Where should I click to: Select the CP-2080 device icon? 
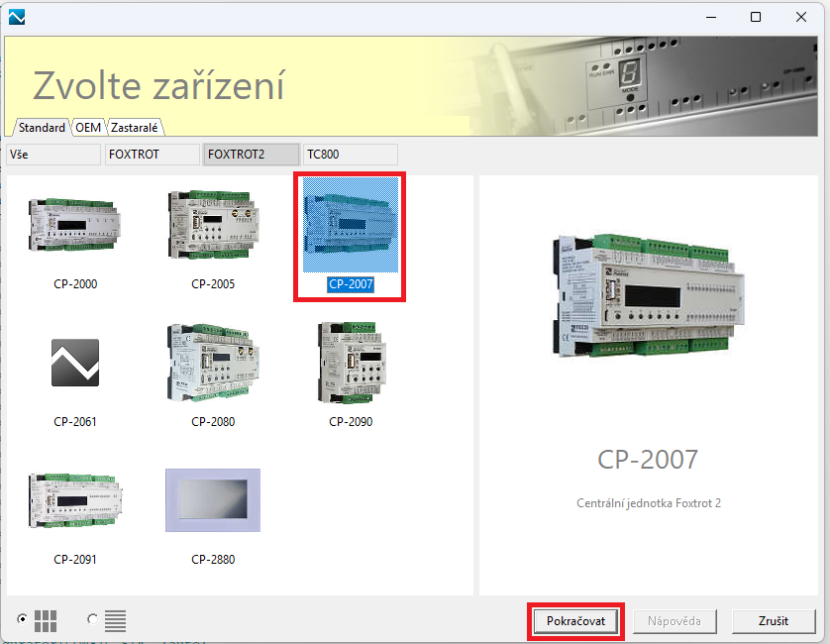tap(213, 363)
